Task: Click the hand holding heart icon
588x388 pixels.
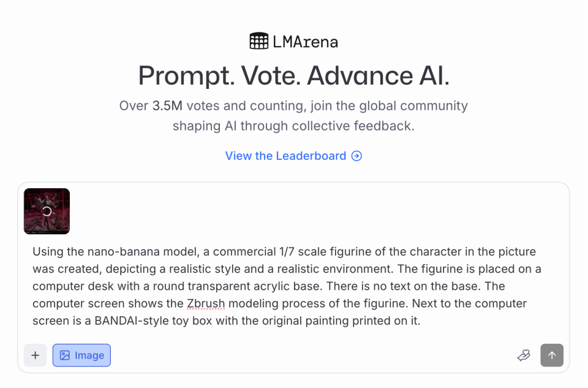Action: [523, 356]
